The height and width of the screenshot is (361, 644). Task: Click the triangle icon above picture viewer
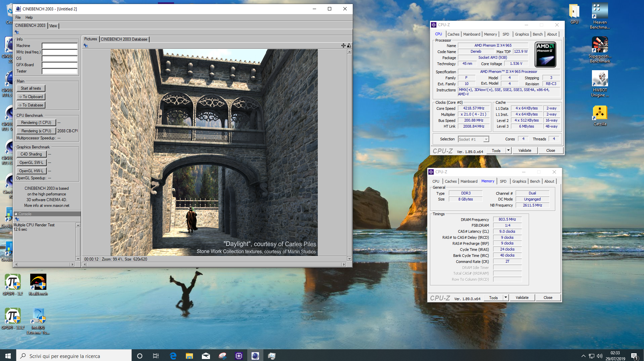click(x=349, y=45)
